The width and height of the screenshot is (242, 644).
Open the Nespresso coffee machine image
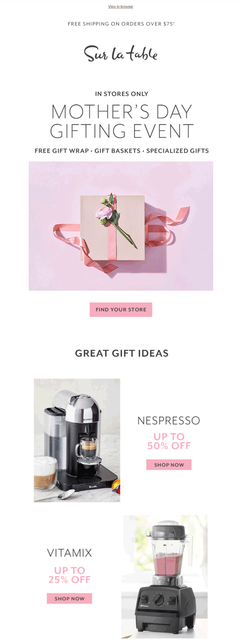[77, 440]
